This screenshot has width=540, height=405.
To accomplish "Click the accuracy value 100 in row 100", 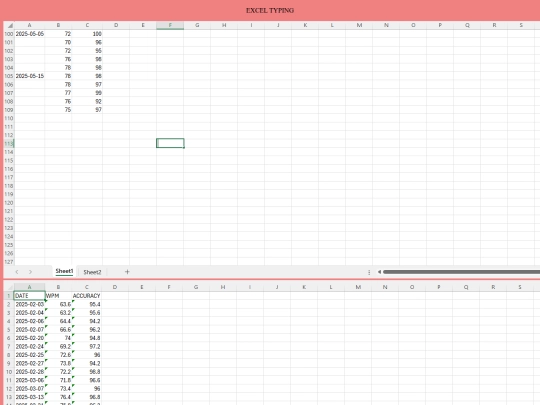I will [87, 34].
